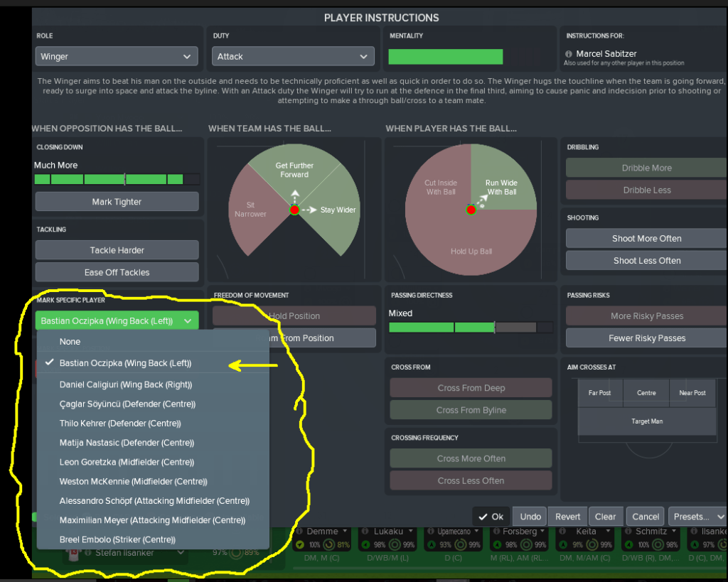Image resolution: width=728 pixels, height=582 pixels.
Task: Click the Far Post crossing target zone
Action: [x=599, y=393]
